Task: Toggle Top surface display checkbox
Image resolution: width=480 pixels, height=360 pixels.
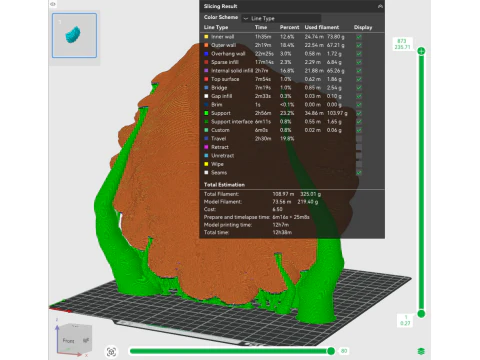Action: (359, 79)
